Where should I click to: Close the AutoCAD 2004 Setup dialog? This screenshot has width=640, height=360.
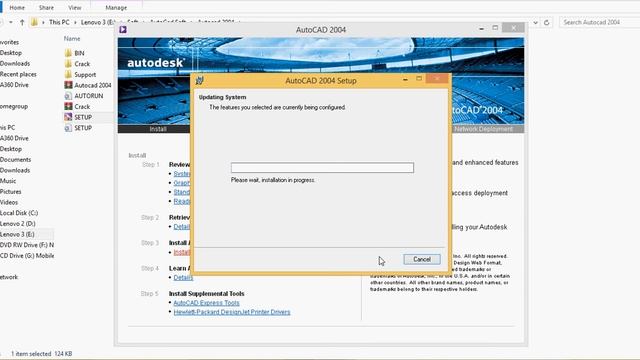click(436, 78)
